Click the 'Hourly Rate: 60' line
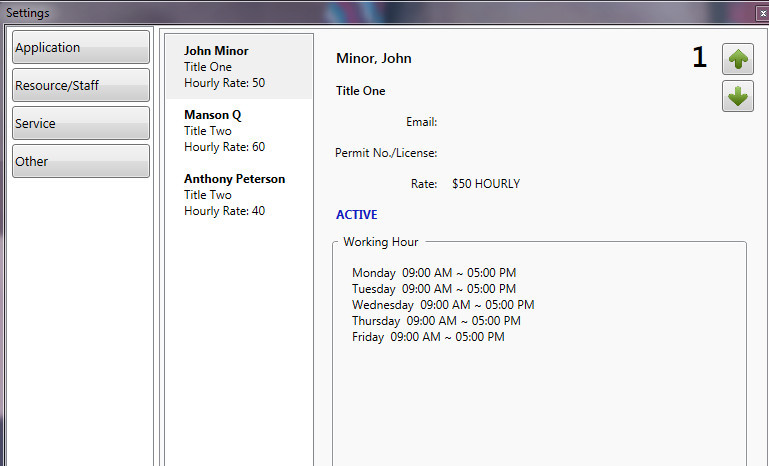Screen dimensions: 769x466 [225, 147]
